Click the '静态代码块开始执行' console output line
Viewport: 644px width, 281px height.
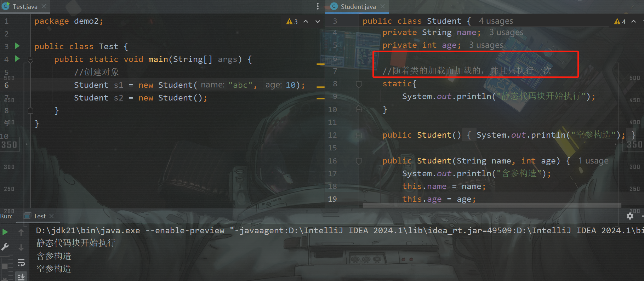[x=76, y=243]
